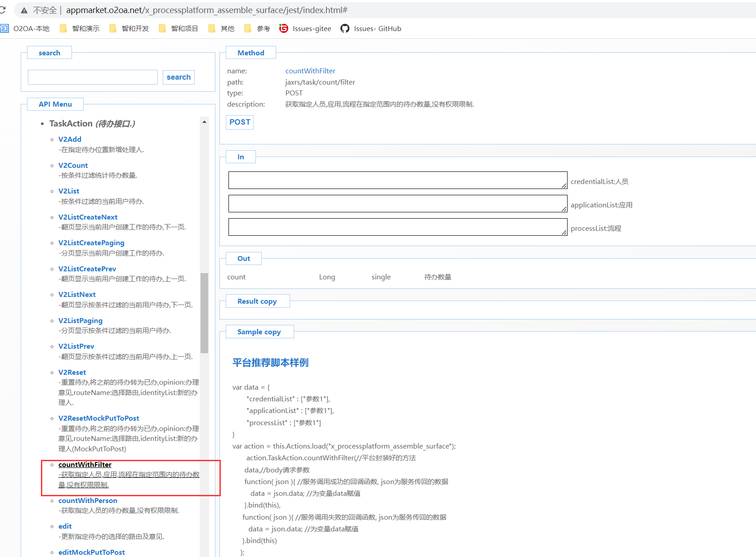Viewport: 756px width, 557px height.
Task: Open the 智和项目 bookmark folder
Action: point(179,28)
